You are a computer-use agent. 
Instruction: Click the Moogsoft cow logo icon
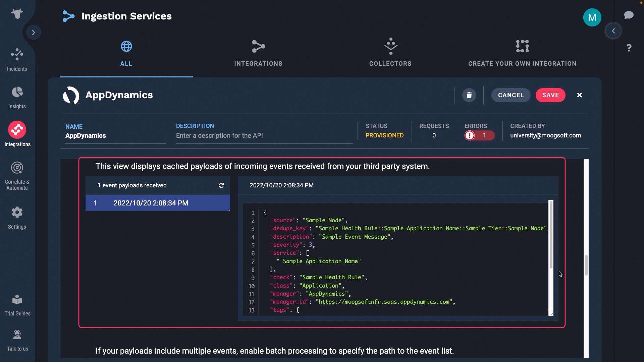tap(17, 14)
